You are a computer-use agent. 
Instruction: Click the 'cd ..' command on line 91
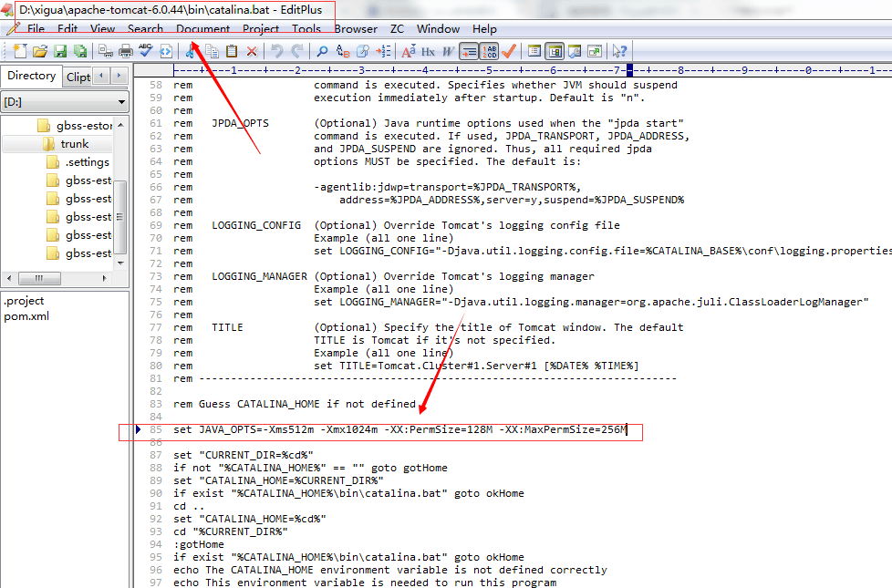click(189, 506)
